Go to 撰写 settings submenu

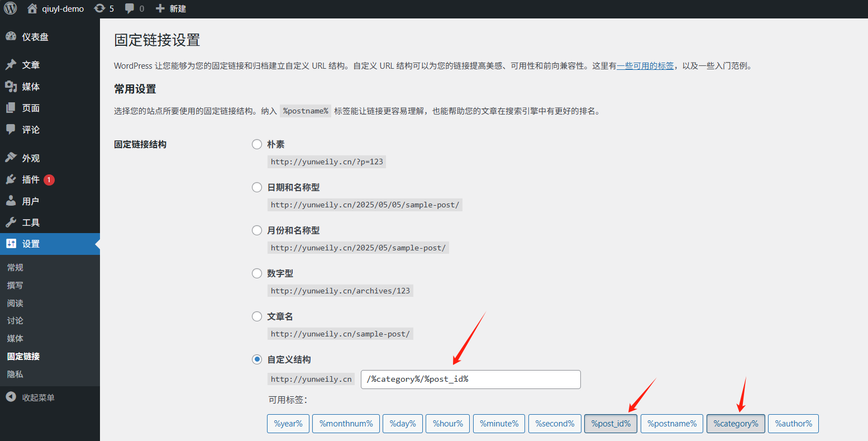[x=15, y=285]
